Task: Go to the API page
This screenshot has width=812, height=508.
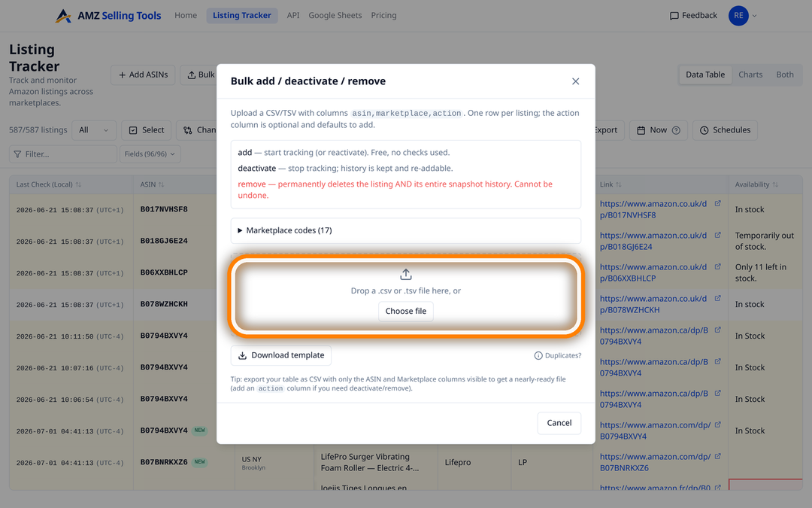Action: (293, 16)
